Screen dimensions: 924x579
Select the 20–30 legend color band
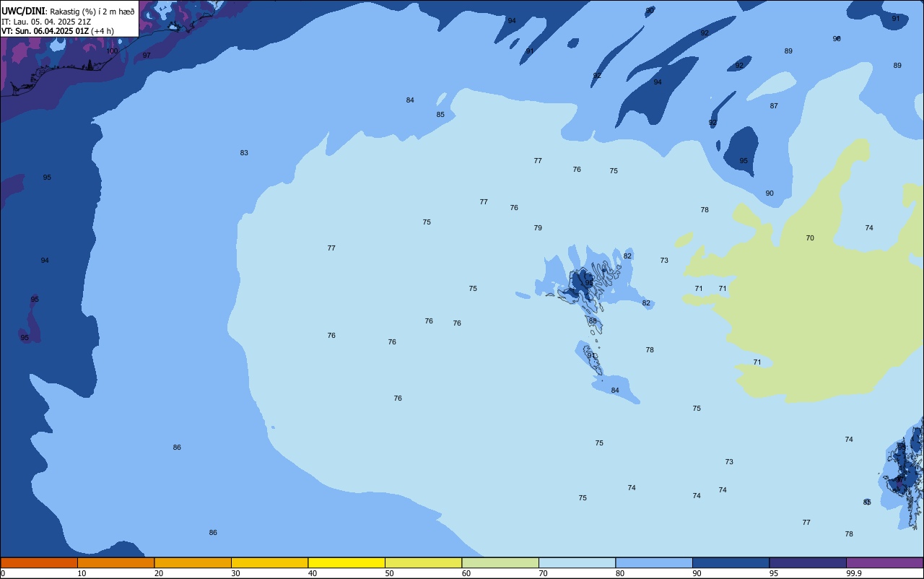[x=193, y=562]
